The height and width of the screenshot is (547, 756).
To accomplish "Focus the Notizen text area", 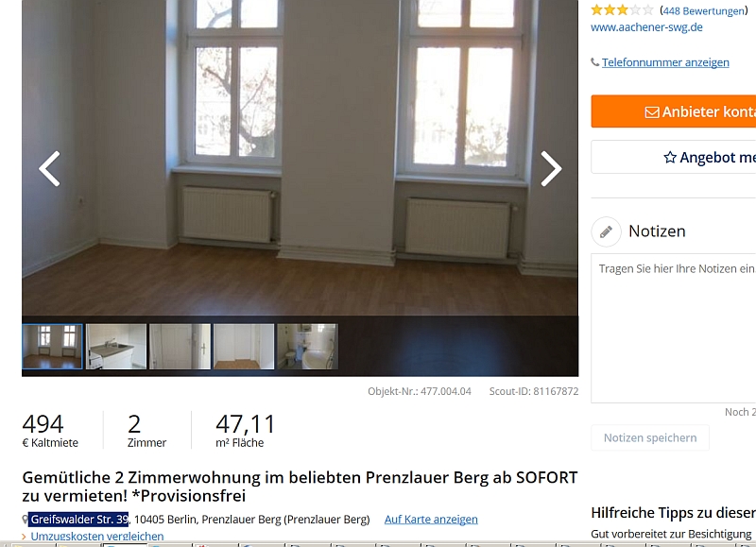I will point(674,328).
